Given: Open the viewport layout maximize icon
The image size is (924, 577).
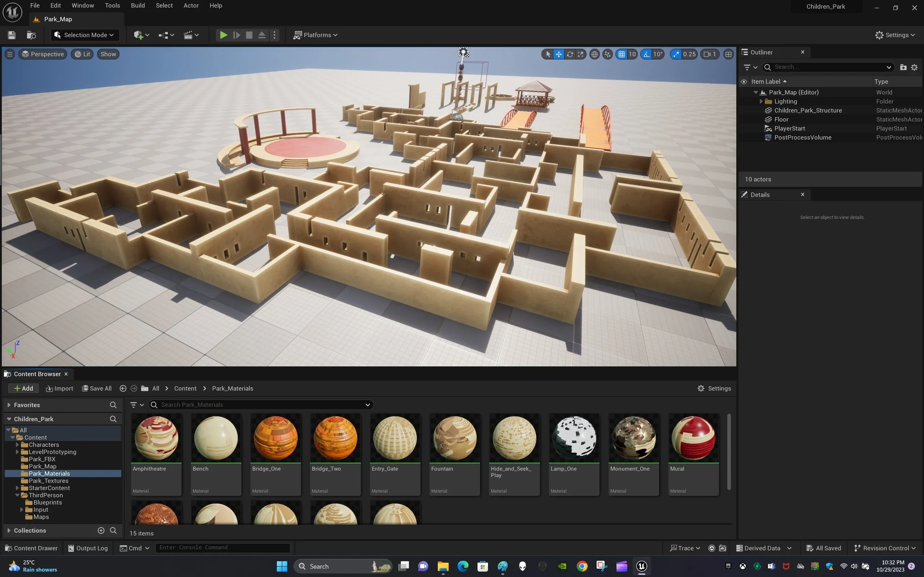Looking at the screenshot, I should point(728,54).
